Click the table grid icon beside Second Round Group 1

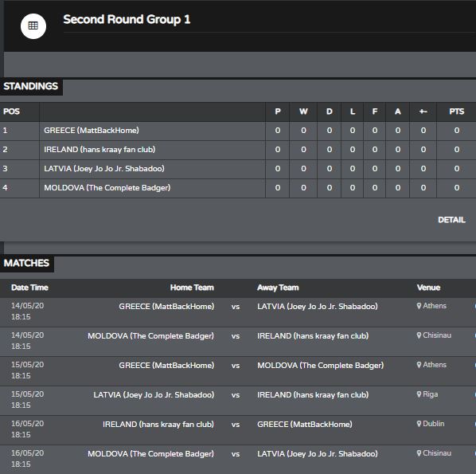pos(33,25)
